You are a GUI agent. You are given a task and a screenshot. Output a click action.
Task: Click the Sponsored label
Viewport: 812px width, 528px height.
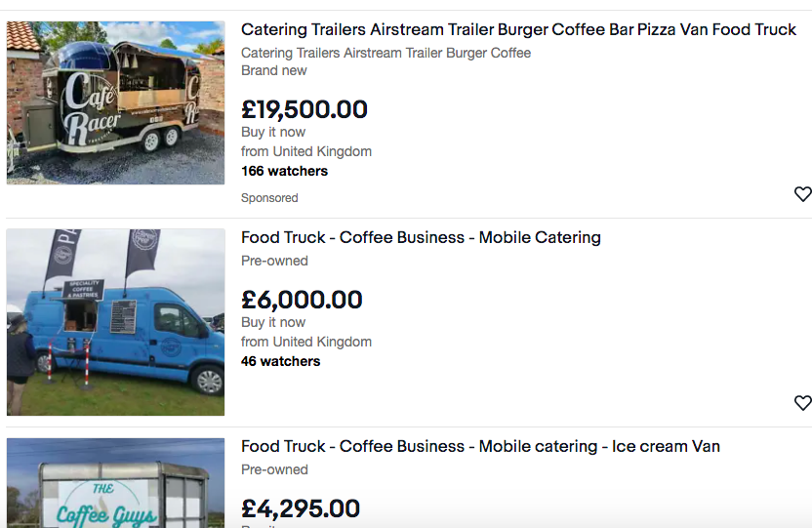click(269, 198)
